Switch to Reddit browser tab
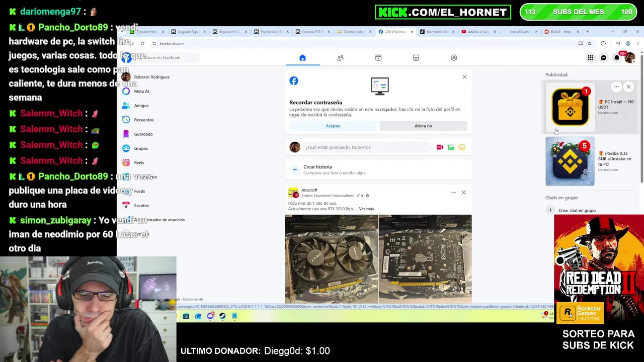644x362 pixels. coord(561,32)
